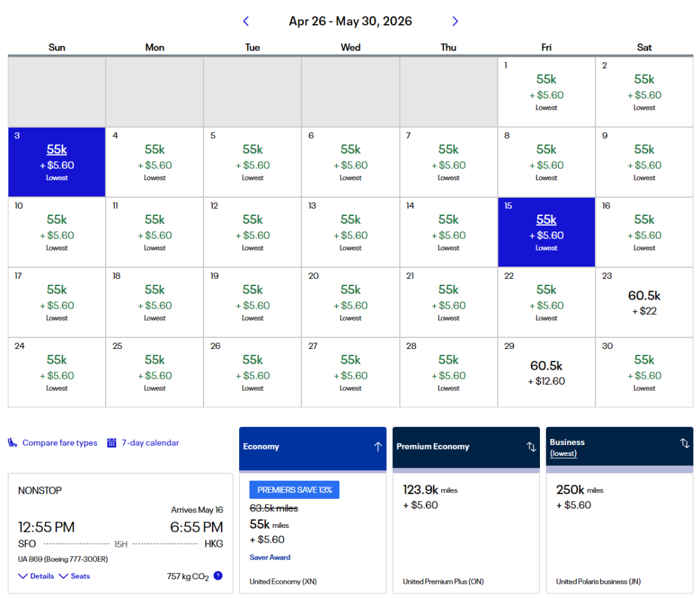
Task: Sort by Economy using up arrow
Action: pyautogui.click(x=378, y=446)
